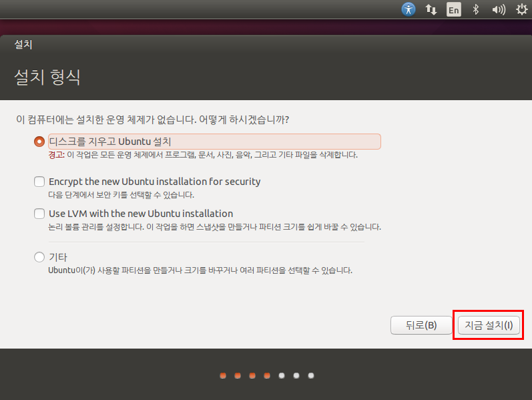The image size is (532, 400).
Task: Open the Bluetooth indicator menu
Action: (x=476, y=9)
